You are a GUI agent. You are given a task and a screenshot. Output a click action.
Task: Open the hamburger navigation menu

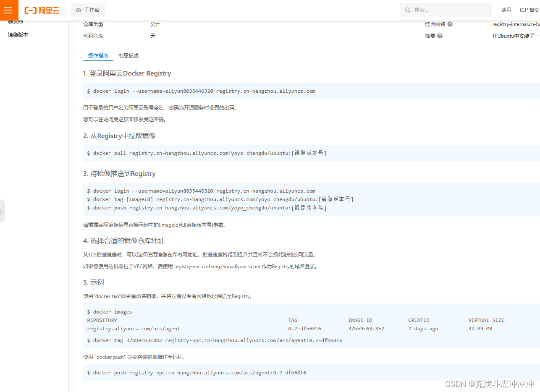point(8,10)
